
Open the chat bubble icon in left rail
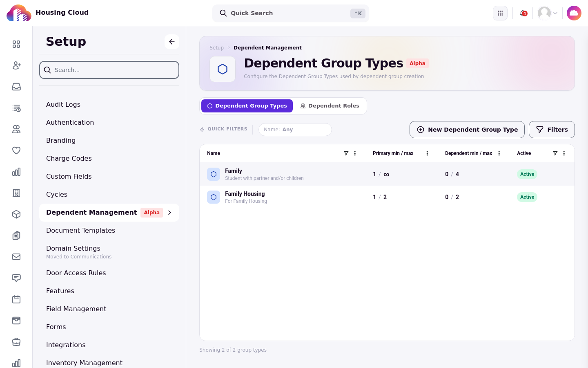16,278
